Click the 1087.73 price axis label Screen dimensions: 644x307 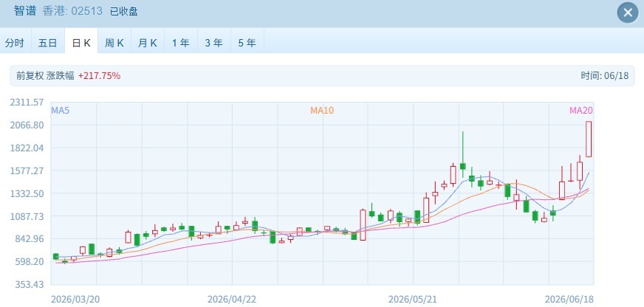[x=27, y=216]
